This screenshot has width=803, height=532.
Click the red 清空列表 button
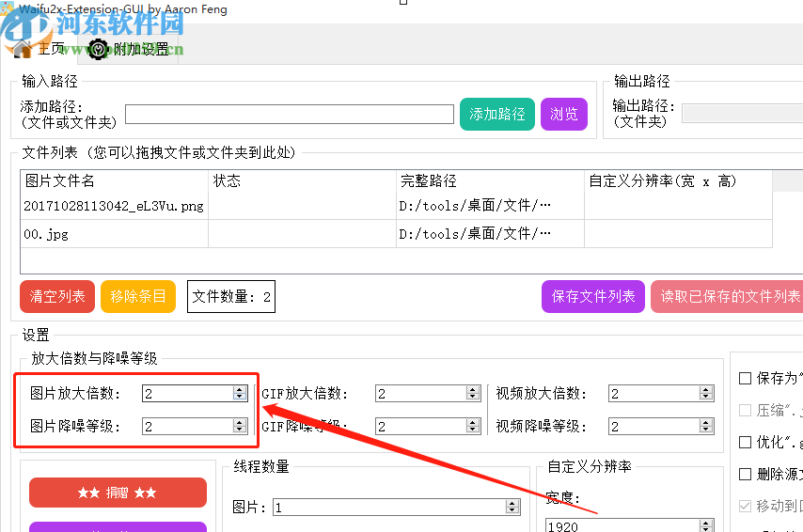pos(57,296)
